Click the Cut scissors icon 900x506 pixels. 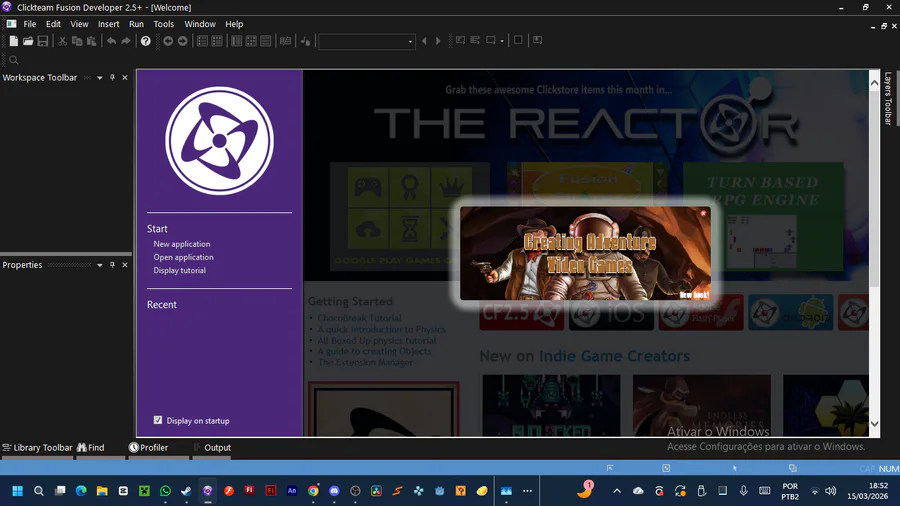point(62,41)
